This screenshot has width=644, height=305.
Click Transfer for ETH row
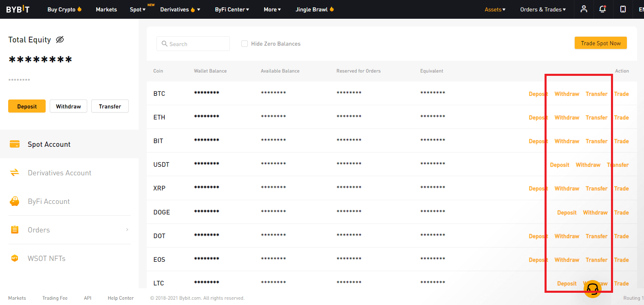596,117
